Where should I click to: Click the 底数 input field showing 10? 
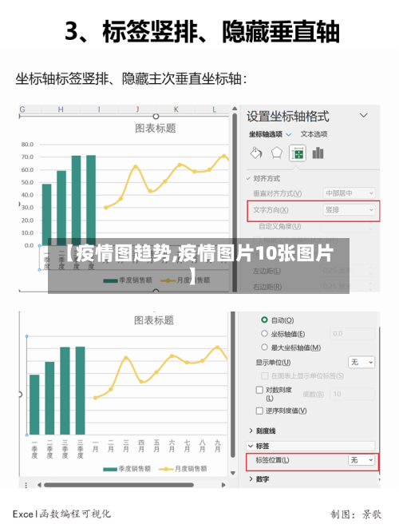(352, 395)
